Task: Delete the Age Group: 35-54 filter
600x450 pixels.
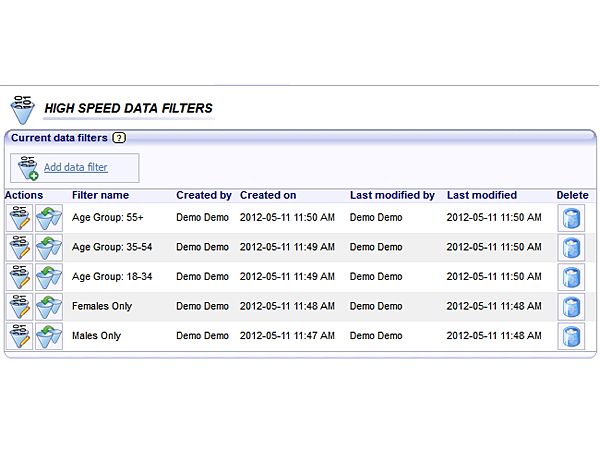Action: click(570, 247)
